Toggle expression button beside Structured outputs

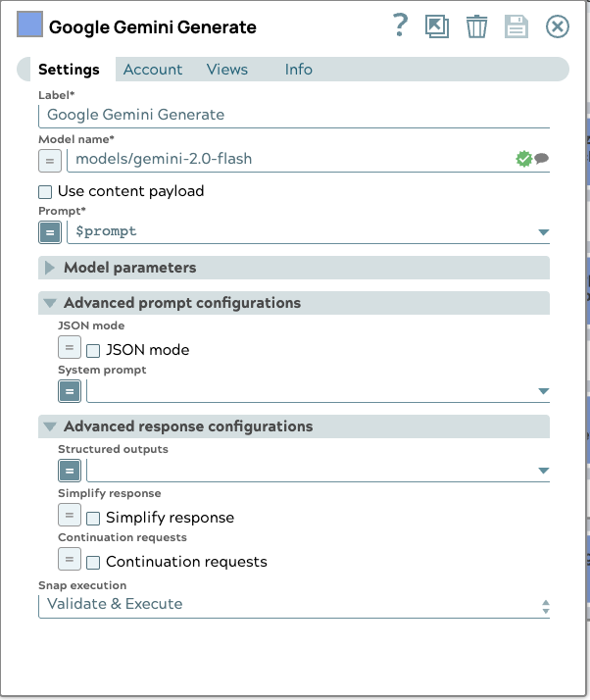pyautogui.click(x=70, y=470)
